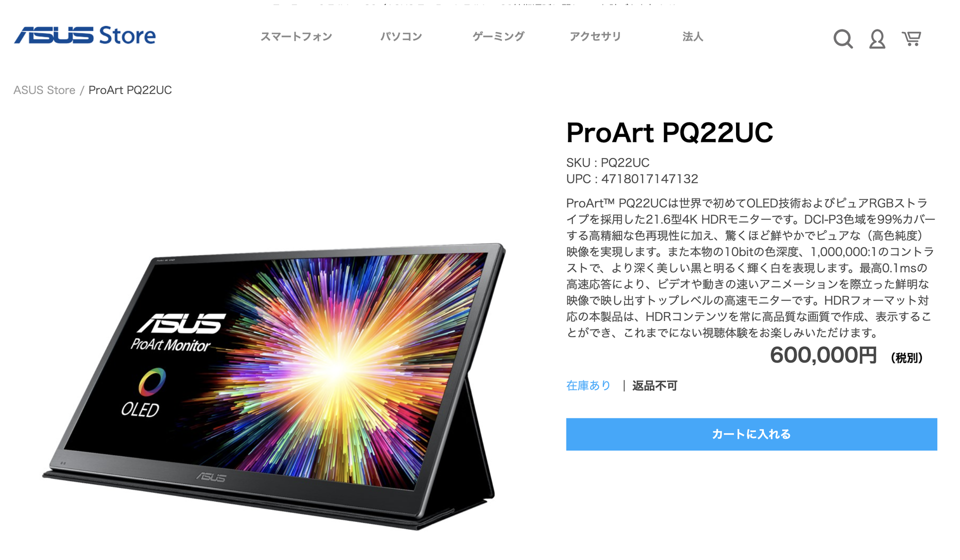
Task: Open the ゲーミング menu
Action: pyautogui.click(x=498, y=36)
